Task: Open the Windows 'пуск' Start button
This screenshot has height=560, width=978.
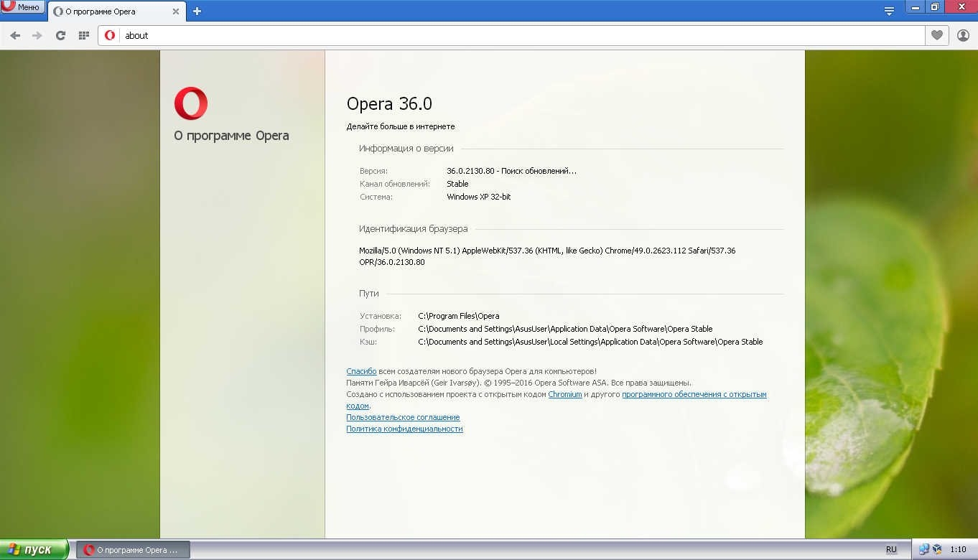Action: (34, 550)
